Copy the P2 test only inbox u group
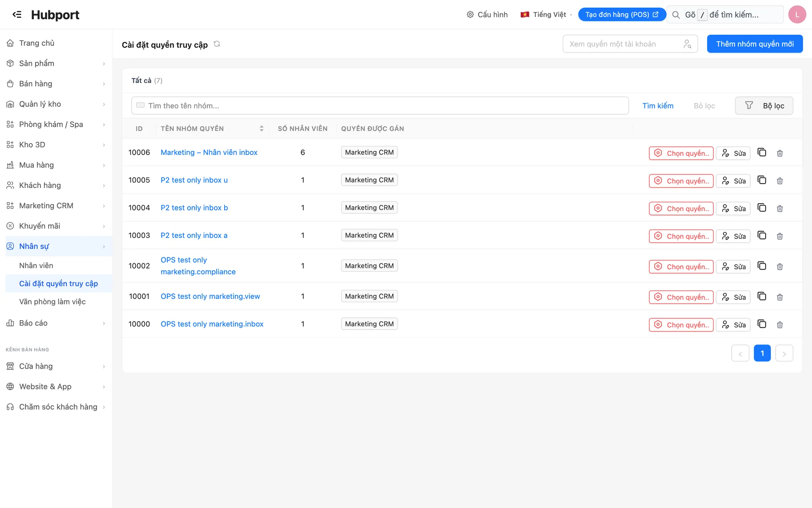Viewport: 812px width, 508px height. [762, 180]
